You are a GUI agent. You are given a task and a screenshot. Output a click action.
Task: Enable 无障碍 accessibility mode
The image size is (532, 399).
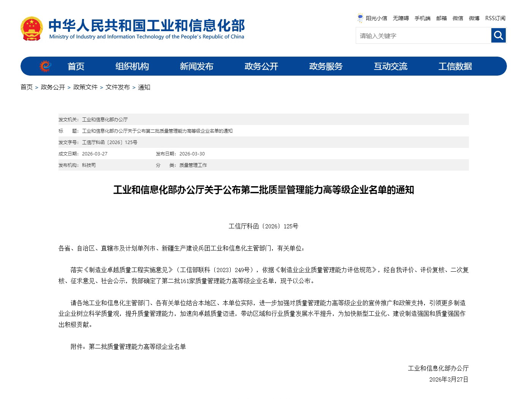(401, 18)
